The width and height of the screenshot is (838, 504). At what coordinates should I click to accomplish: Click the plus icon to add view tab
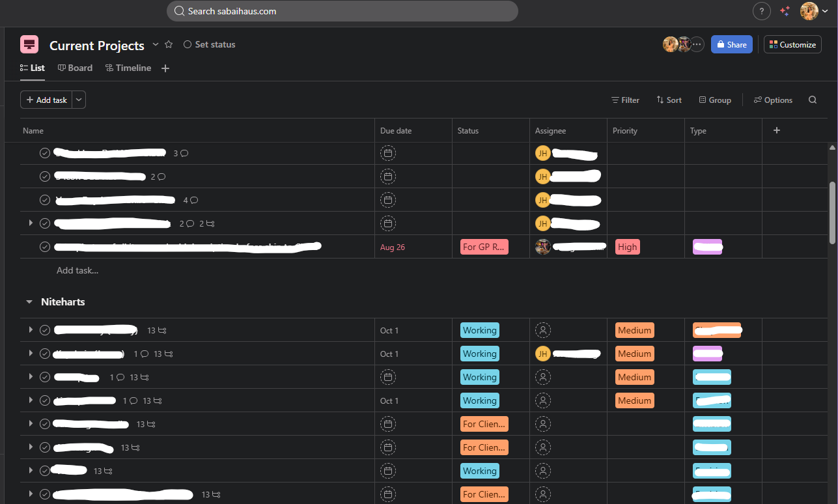tap(165, 68)
